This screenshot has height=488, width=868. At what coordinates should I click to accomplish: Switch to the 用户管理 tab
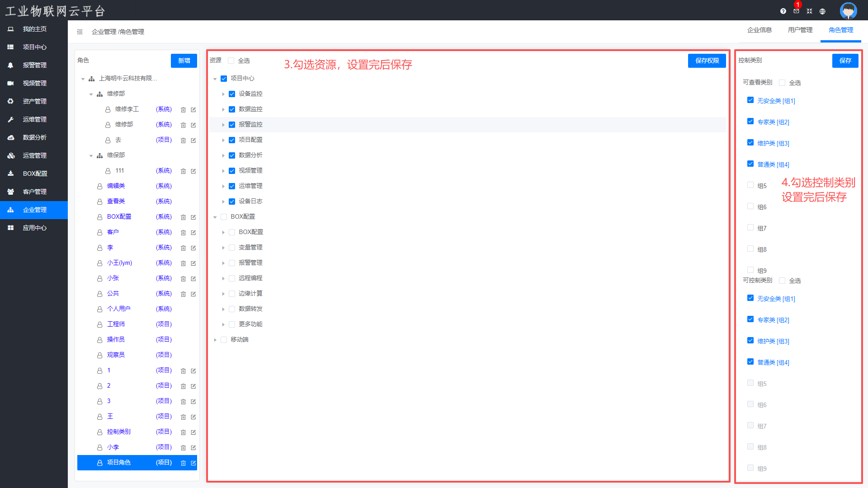(x=800, y=30)
